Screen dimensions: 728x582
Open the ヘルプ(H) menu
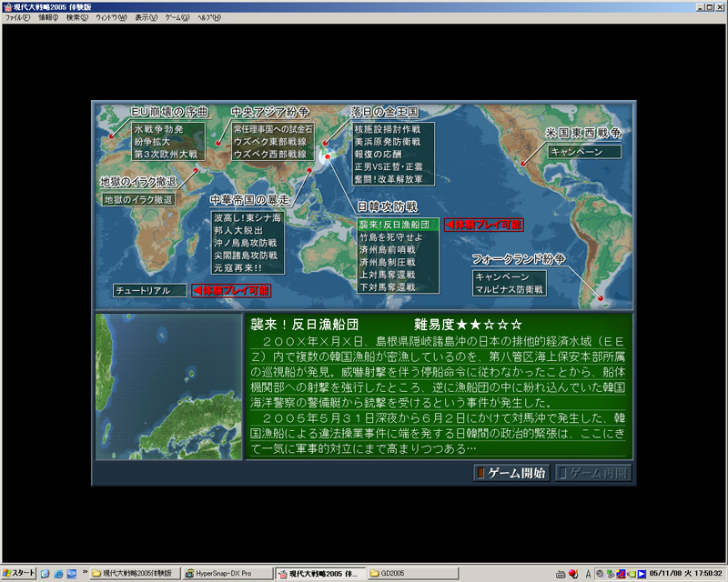[209, 17]
